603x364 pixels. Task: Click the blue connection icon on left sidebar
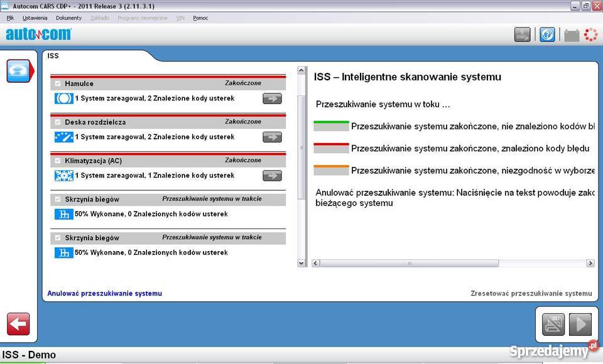[18, 71]
